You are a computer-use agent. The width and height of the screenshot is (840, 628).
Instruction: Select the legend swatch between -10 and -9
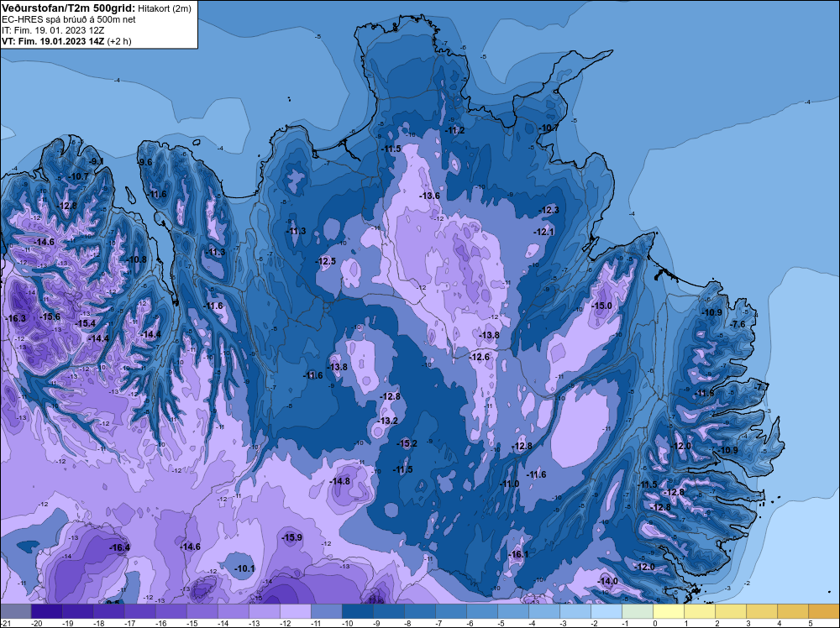pos(357,611)
